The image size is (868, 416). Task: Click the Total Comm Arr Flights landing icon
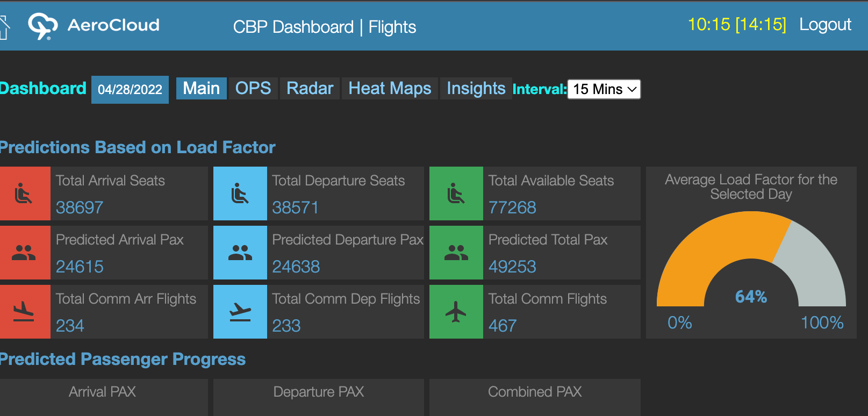coord(24,312)
